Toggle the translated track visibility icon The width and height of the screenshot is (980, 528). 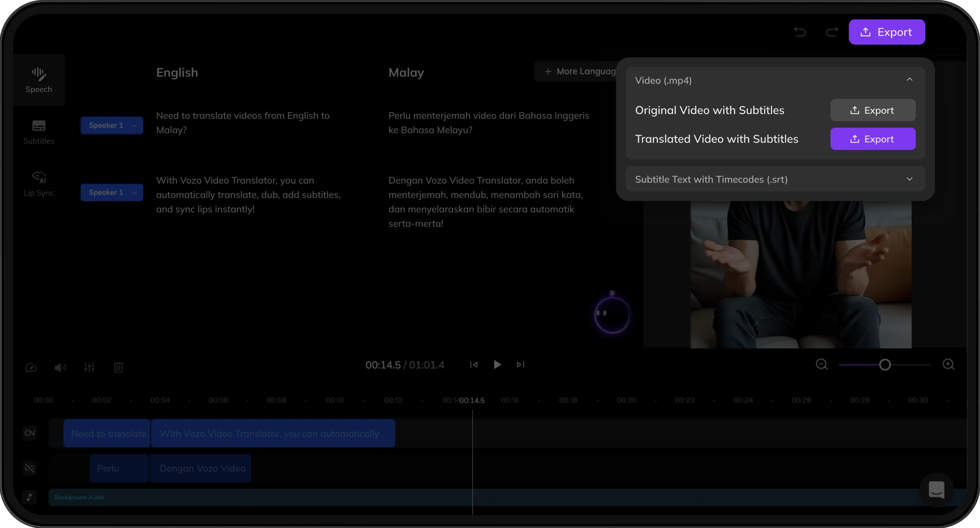pyautogui.click(x=30, y=468)
